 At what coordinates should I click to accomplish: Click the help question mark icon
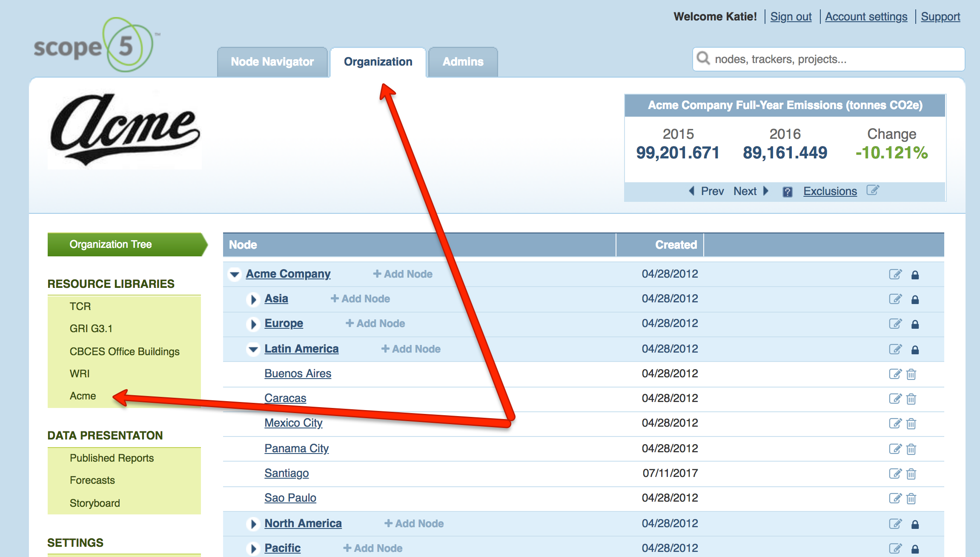787,192
